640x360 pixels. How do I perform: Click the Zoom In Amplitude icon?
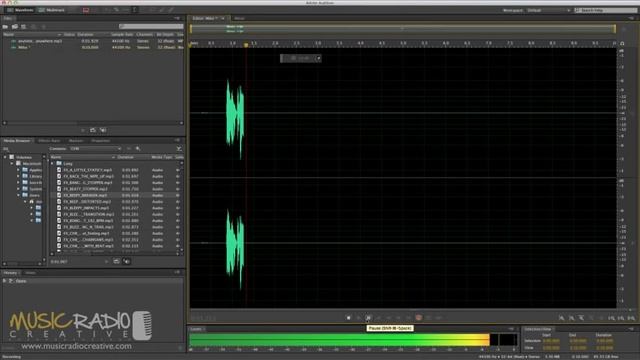point(562,318)
